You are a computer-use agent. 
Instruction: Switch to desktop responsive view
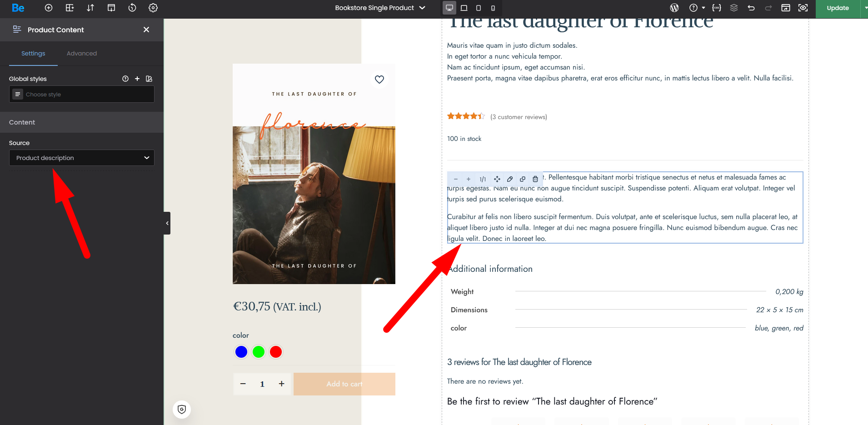(x=449, y=8)
